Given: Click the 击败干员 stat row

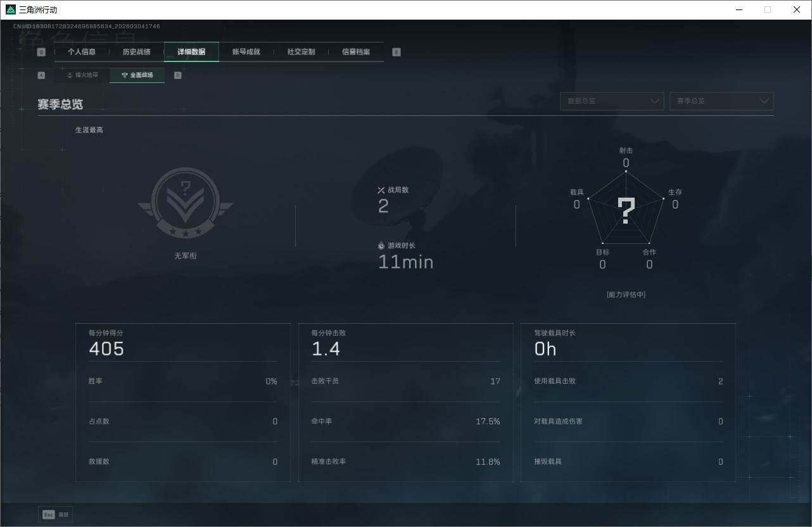Looking at the screenshot, I should tap(405, 381).
